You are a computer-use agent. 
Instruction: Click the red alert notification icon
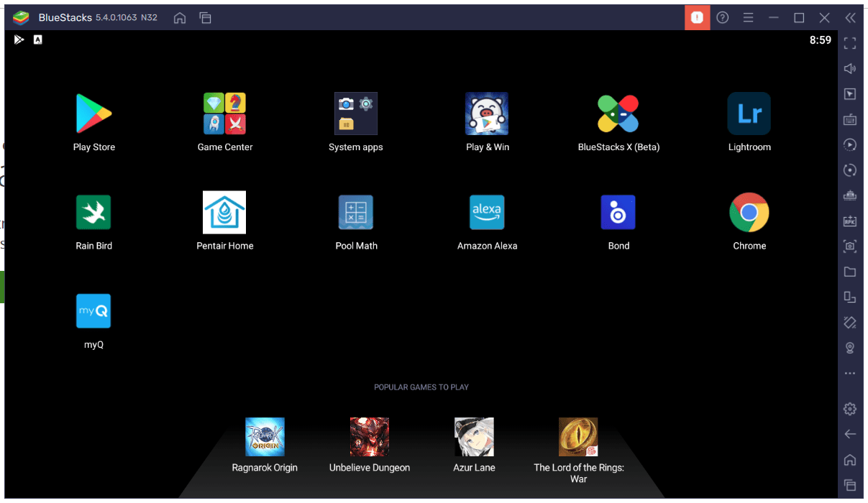click(697, 17)
